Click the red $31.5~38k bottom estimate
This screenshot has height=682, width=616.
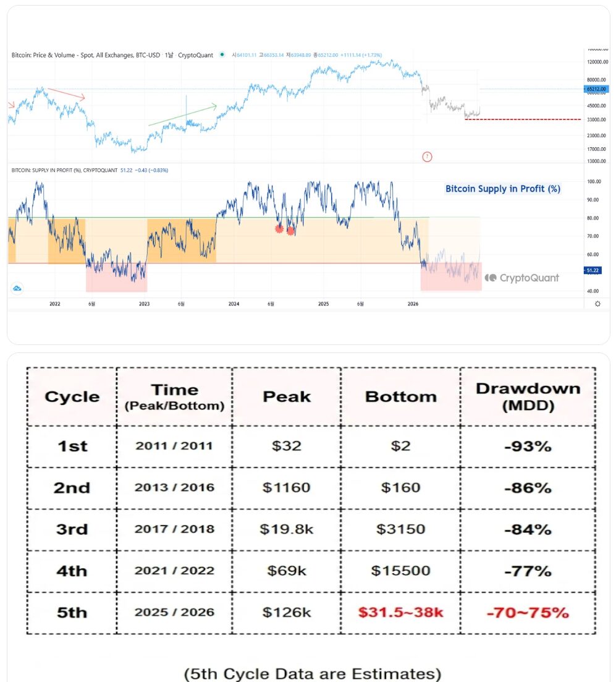(401, 613)
